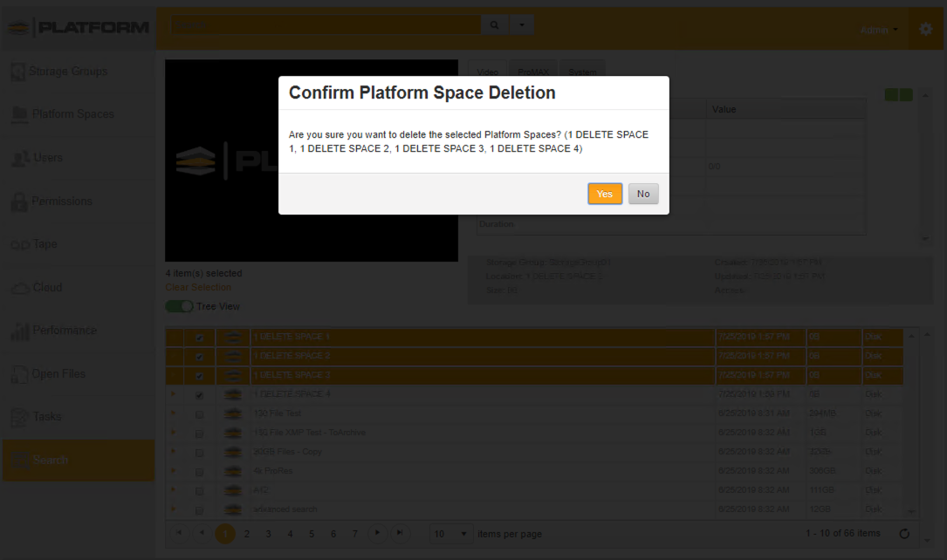The image size is (947, 560).
Task: Confirm deletion with the Yes button
Action: 605,194
